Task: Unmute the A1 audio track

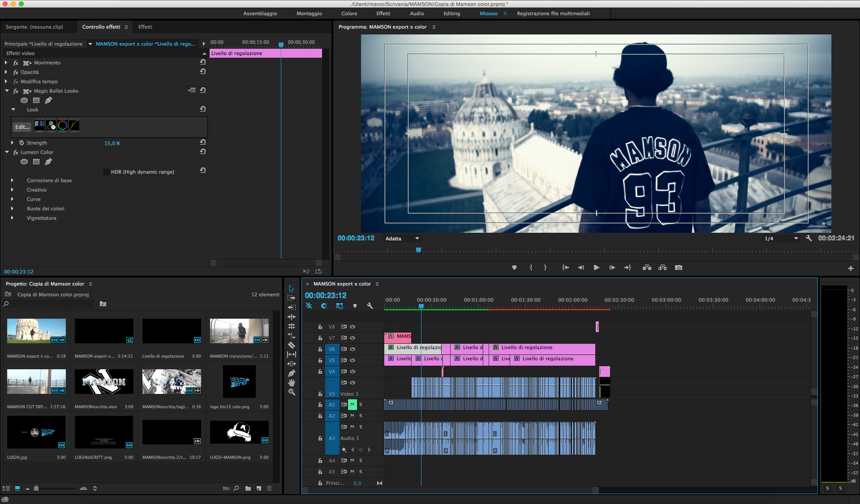Action: point(353,405)
